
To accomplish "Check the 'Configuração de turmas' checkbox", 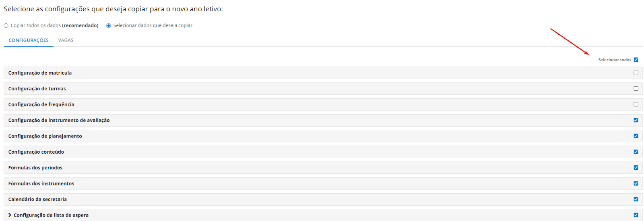I will 636,89.
